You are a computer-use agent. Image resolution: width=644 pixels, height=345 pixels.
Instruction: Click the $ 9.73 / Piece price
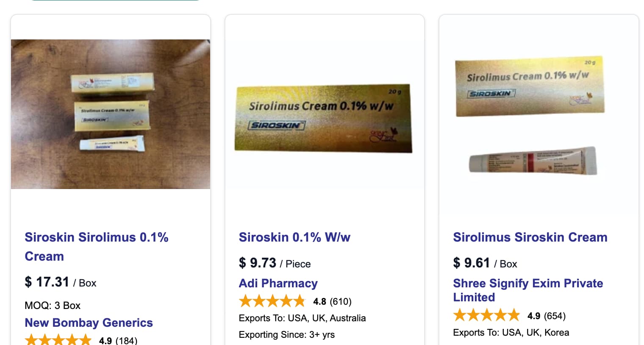[275, 263]
